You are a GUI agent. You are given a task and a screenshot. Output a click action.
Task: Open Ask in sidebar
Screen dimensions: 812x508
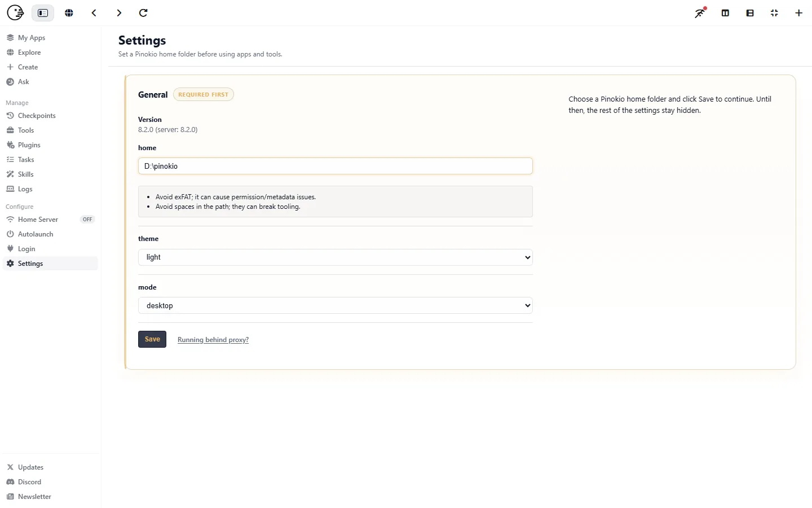tap(50, 82)
